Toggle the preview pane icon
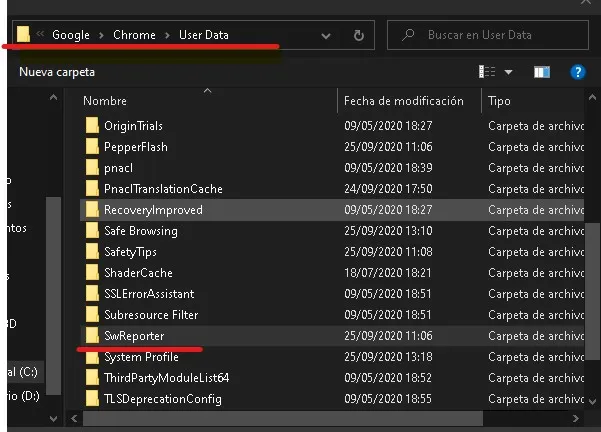The width and height of the screenshot is (601, 432). [541, 72]
